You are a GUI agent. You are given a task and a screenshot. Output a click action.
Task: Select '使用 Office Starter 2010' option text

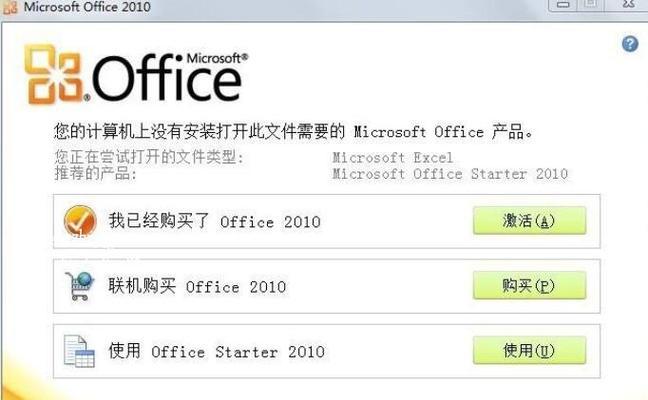(x=217, y=351)
